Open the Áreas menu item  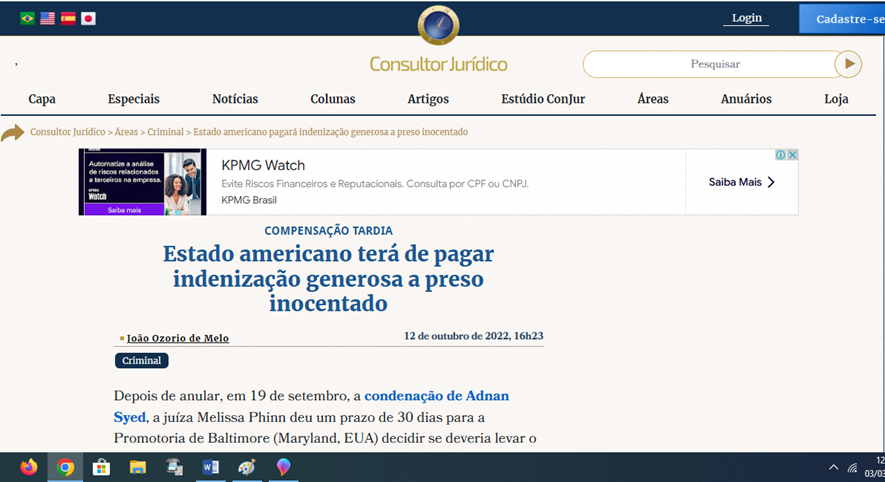tap(653, 99)
